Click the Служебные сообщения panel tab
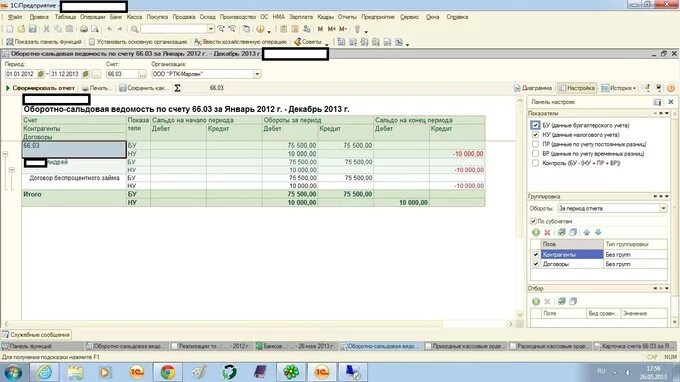Screen dimensions: 680x382 (36, 335)
